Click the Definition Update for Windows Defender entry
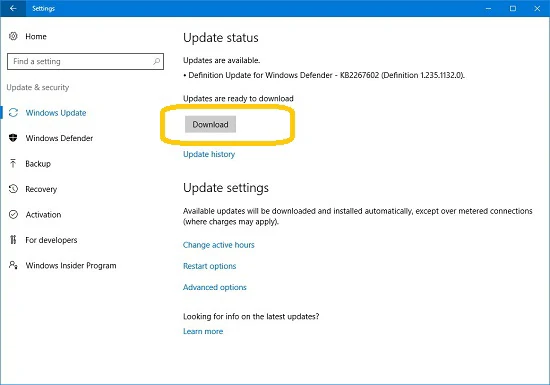The height and width of the screenshot is (385, 550). tap(324, 75)
